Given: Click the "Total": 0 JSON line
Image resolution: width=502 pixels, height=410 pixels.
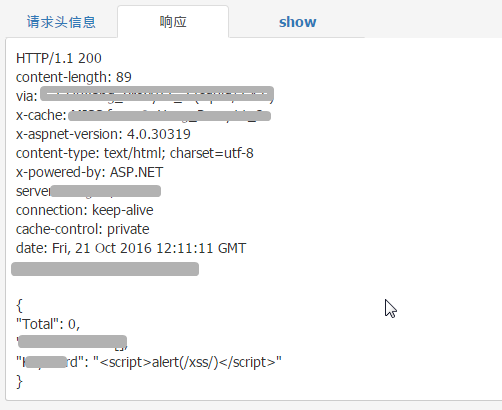Looking at the screenshot, I should pyautogui.click(x=48, y=324).
